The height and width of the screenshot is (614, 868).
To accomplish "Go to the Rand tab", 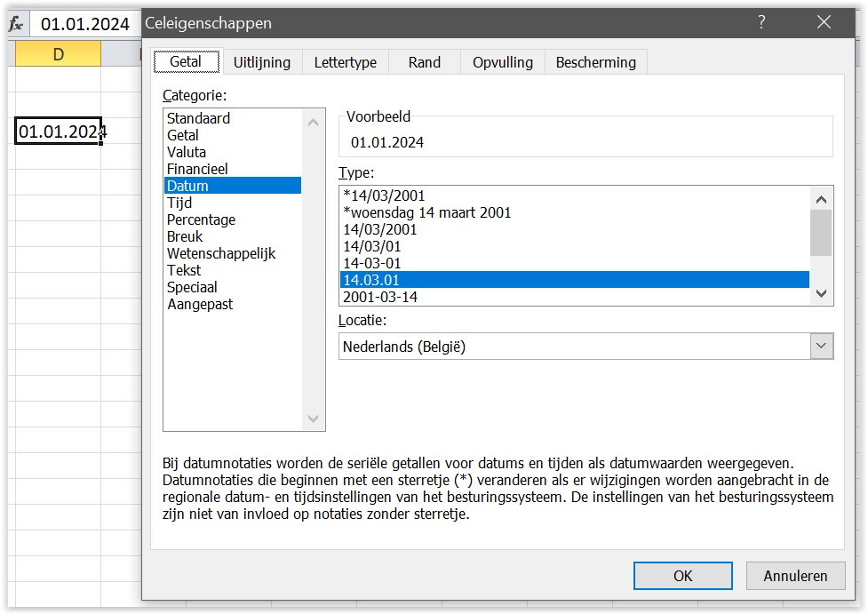I will pyautogui.click(x=425, y=62).
